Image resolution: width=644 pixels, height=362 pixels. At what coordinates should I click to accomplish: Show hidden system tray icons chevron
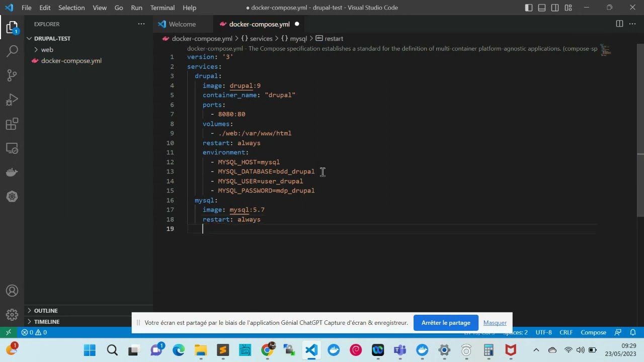click(536, 350)
